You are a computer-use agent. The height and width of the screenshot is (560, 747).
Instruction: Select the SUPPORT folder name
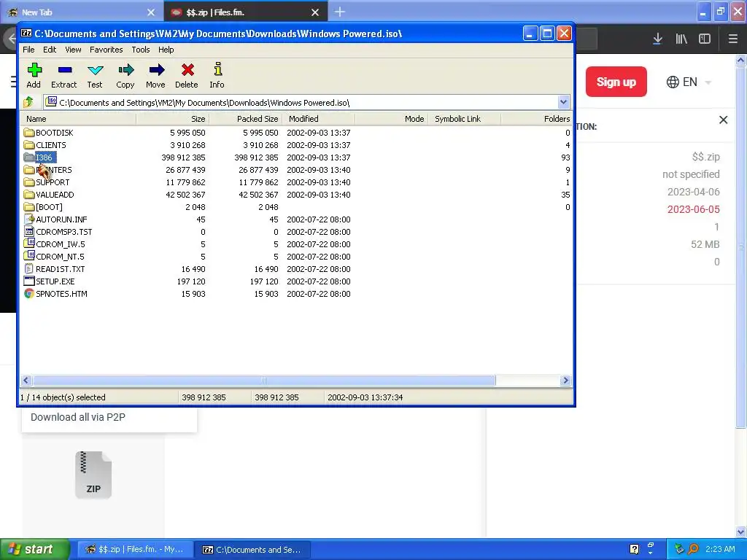click(x=53, y=182)
